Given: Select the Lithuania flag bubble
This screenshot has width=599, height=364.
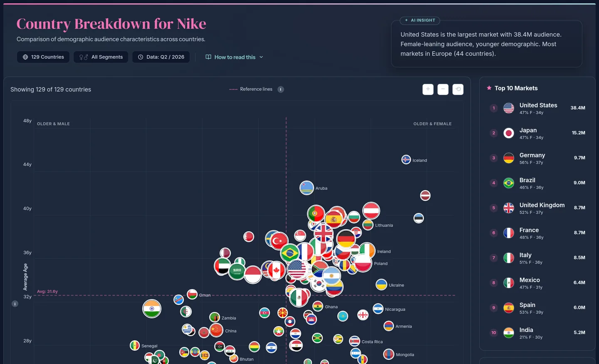Looking at the screenshot, I should pos(368,225).
